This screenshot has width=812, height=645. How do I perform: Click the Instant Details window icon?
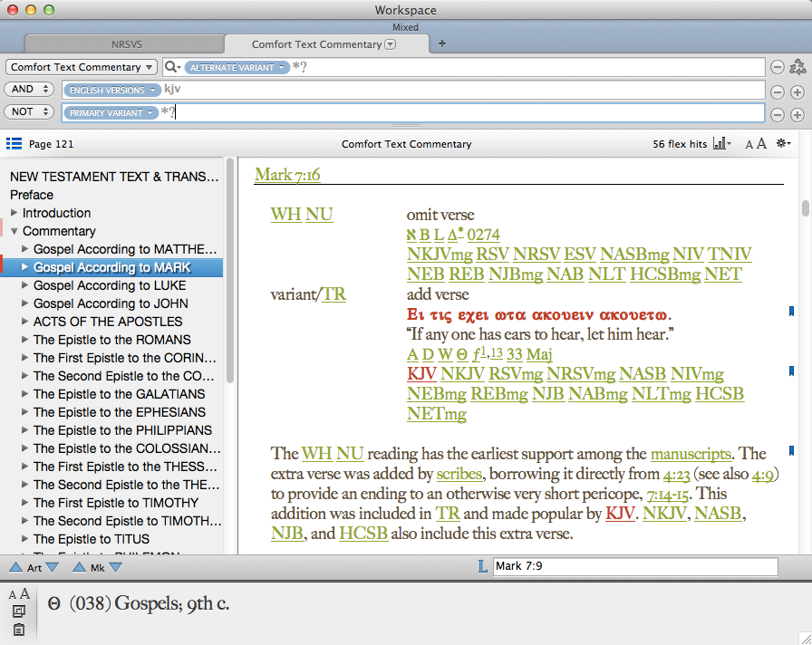pos(19,611)
